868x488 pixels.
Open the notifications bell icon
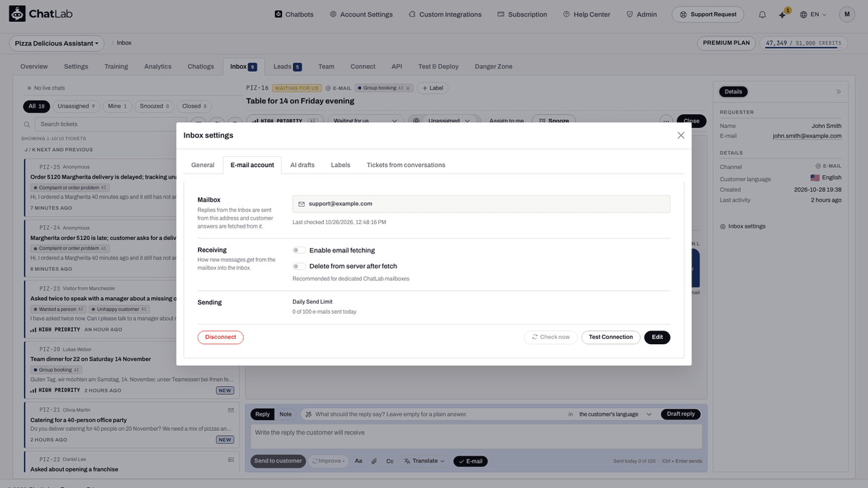762,14
